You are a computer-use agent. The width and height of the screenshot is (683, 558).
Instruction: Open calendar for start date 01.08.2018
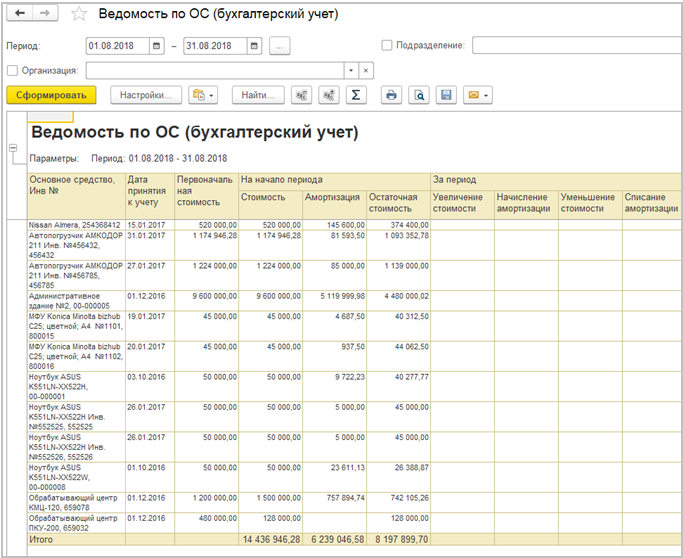[156, 45]
